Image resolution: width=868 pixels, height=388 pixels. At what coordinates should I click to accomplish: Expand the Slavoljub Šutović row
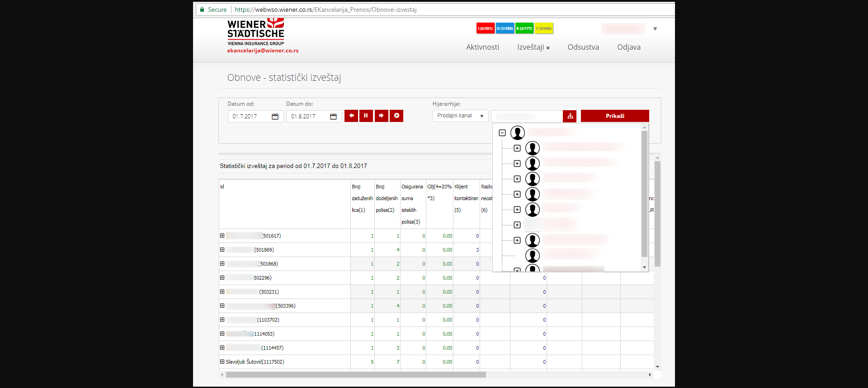pos(222,362)
